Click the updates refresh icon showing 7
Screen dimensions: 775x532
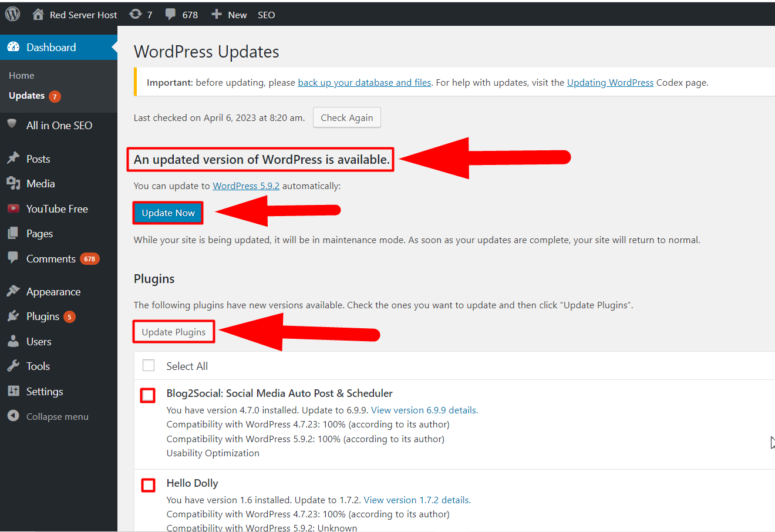pyautogui.click(x=136, y=14)
